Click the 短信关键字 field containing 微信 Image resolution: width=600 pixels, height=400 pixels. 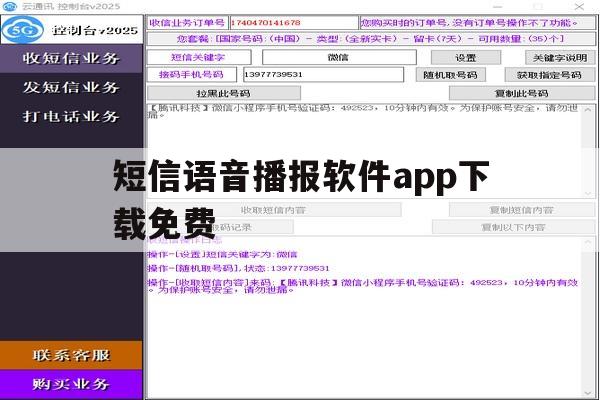[339, 57]
